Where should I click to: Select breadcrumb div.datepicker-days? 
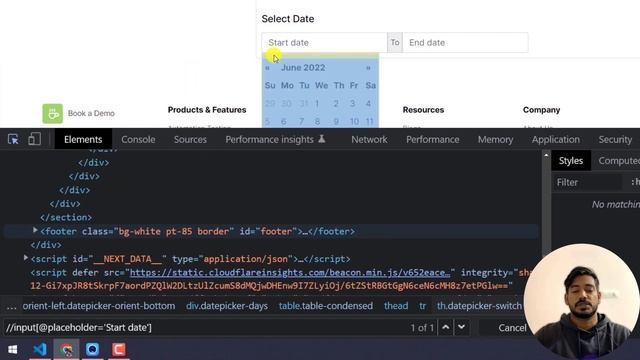pos(227,306)
